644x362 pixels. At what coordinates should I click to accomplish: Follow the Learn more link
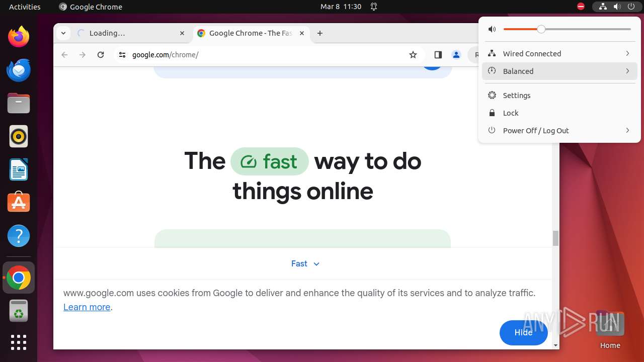coord(87,307)
